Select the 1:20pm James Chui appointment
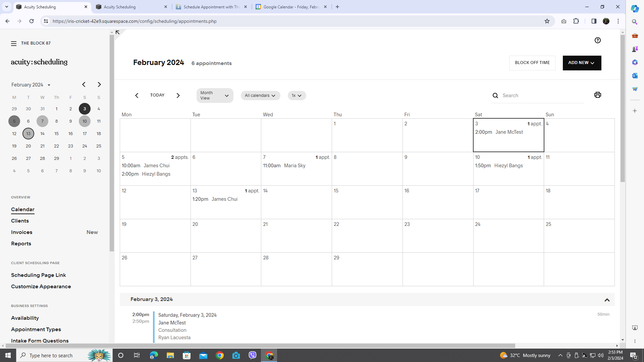 (x=215, y=199)
